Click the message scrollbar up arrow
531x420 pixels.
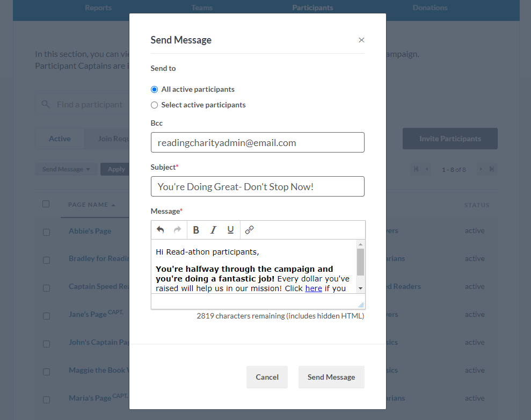(360, 244)
